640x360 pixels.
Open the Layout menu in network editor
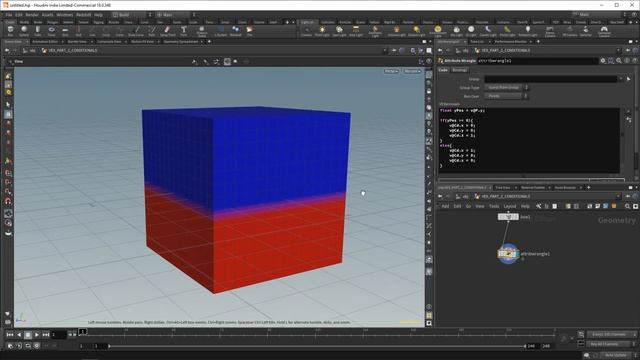(x=510, y=207)
